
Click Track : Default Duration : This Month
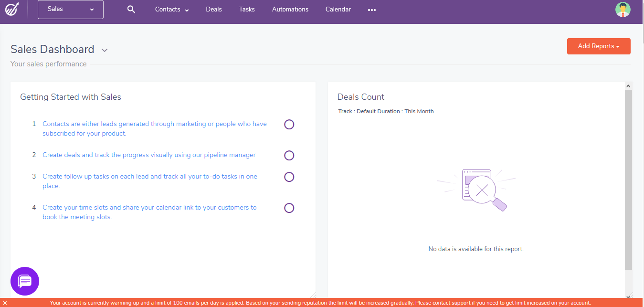[x=386, y=111]
